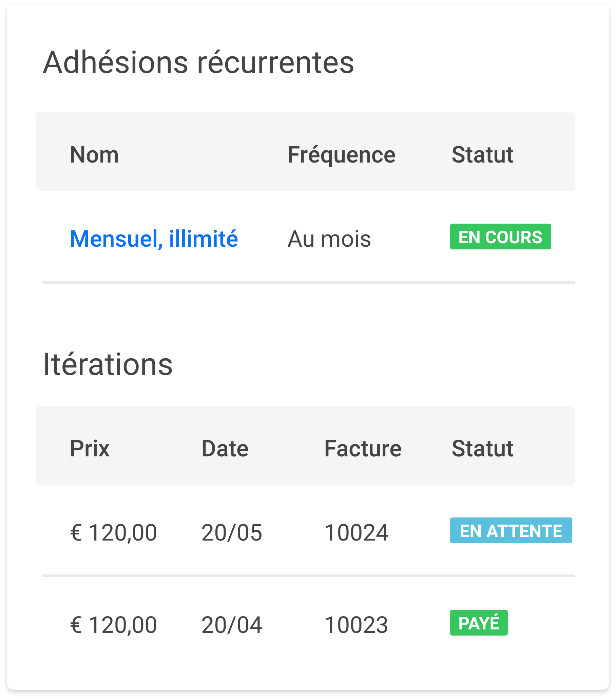The image size is (616, 699).
Task: Click the blue EN ATTENTE status badge
Action: click(511, 530)
